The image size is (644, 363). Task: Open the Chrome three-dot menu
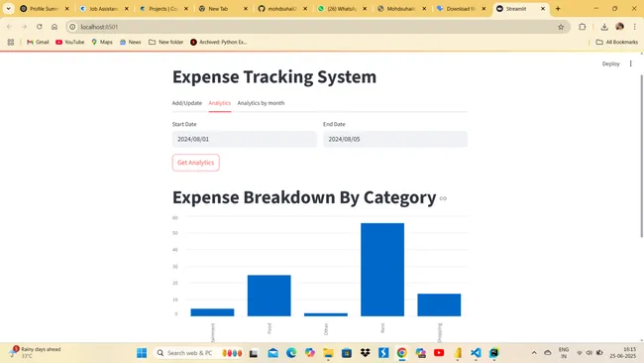pos(634,27)
